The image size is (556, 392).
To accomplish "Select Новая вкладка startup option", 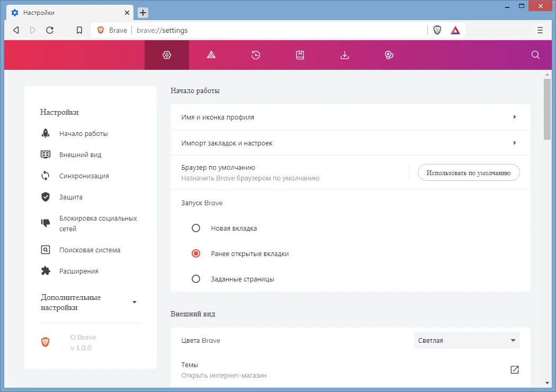I will coord(196,228).
